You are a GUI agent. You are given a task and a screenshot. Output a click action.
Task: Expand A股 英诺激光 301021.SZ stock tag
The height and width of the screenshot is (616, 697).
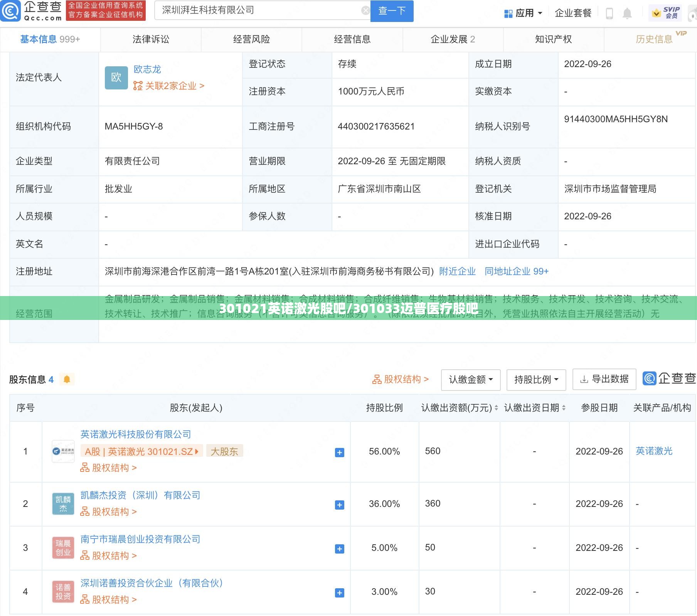[x=141, y=451]
